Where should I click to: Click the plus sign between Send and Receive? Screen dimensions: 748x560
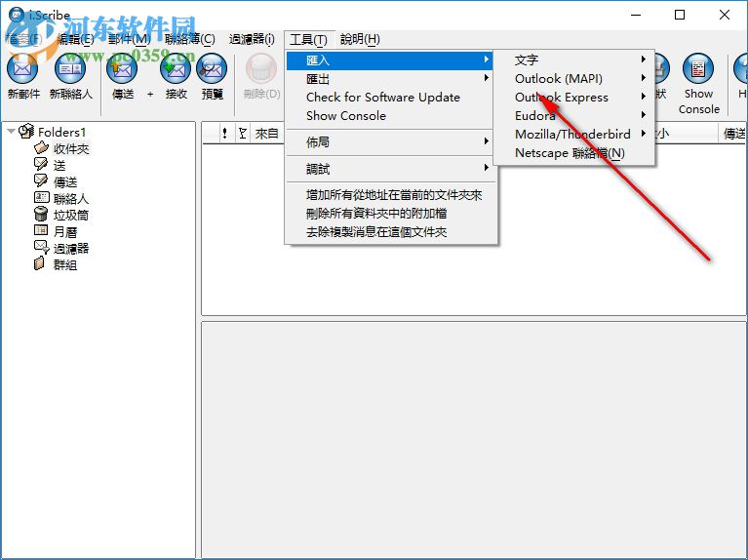coord(150,94)
